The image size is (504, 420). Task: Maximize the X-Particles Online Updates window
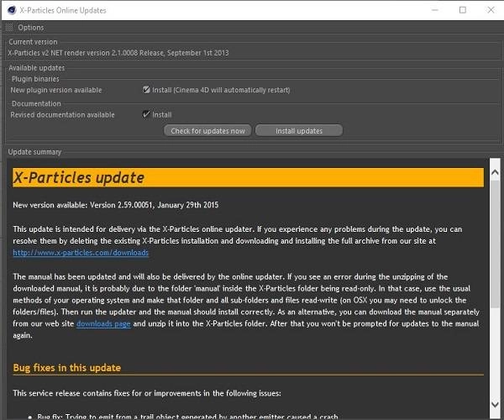pyautogui.click(x=463, y=10)
